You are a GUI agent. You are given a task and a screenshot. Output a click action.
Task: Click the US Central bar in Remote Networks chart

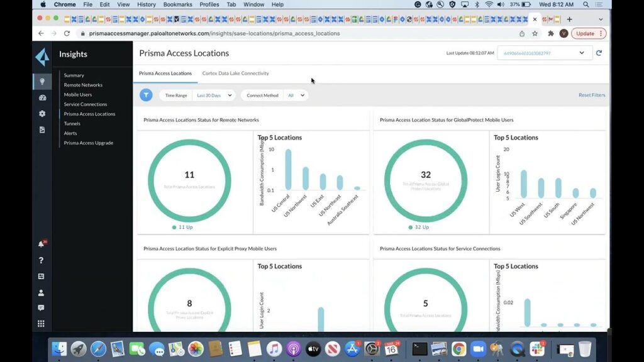(x=288, y=170)
